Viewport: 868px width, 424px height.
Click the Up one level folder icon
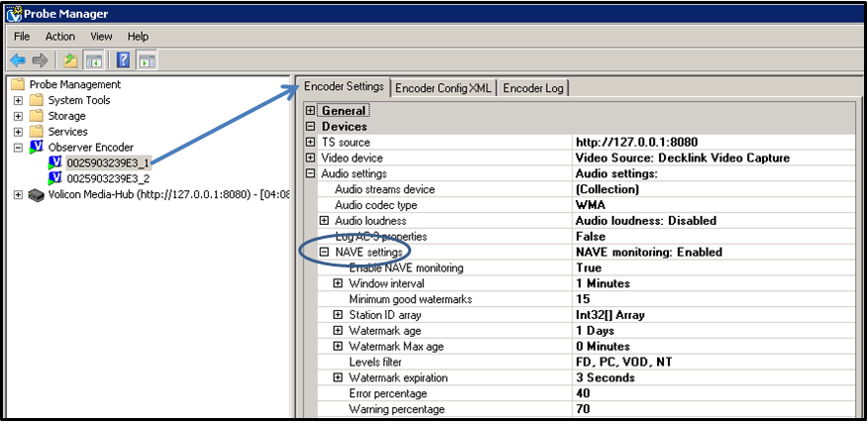(70, 60)
